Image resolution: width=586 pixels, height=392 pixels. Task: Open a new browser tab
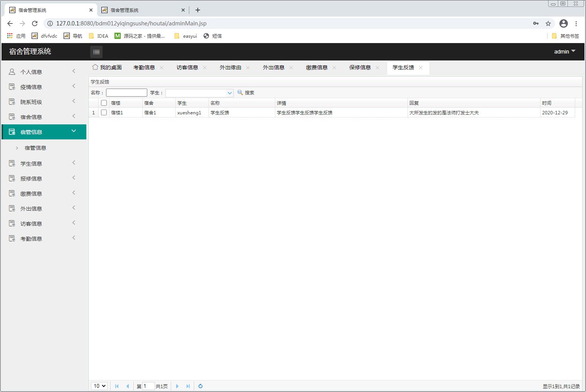click(198, 10)
